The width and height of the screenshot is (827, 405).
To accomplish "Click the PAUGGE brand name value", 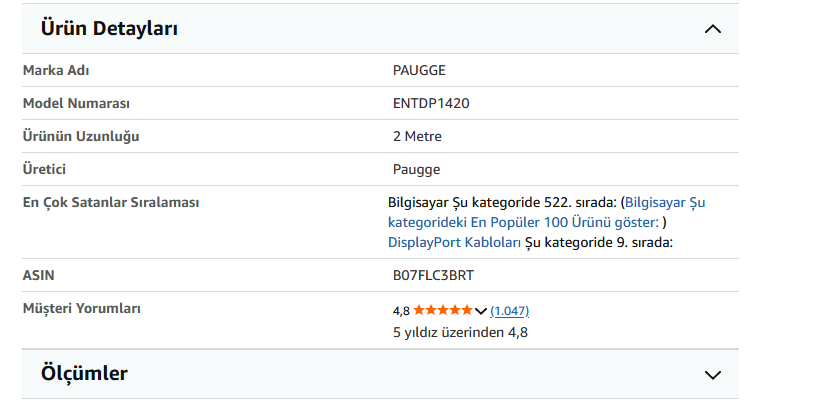I will [419, 71].
